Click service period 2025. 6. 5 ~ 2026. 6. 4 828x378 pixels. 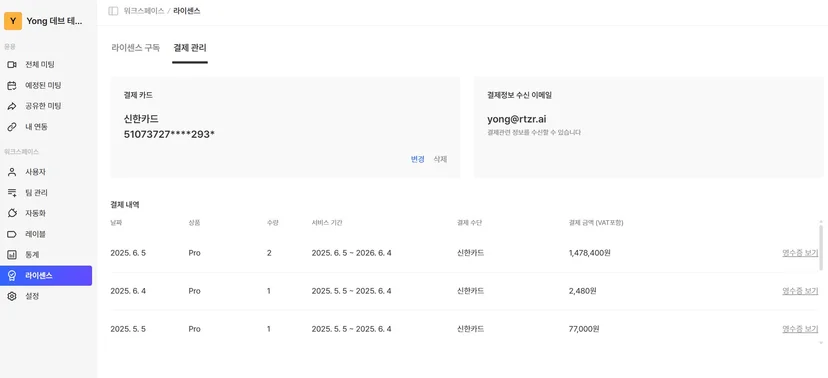tap(352, 253)
